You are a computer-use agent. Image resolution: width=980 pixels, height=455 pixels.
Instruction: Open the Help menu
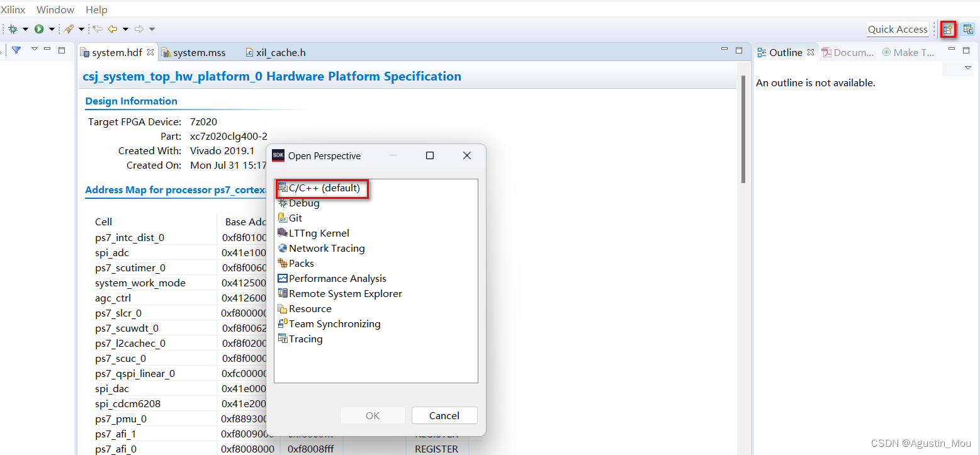tap(96, 9)
